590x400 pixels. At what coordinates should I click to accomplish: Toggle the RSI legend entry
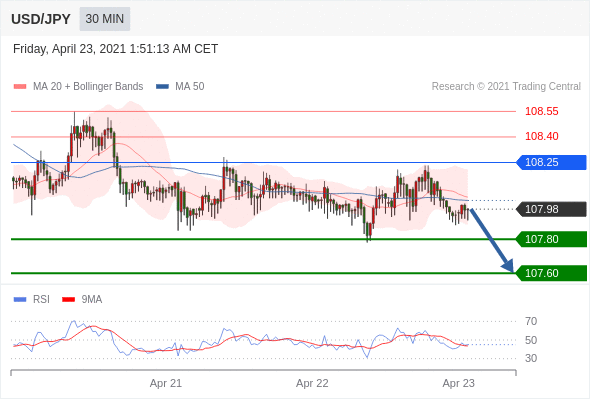(32, 300)
